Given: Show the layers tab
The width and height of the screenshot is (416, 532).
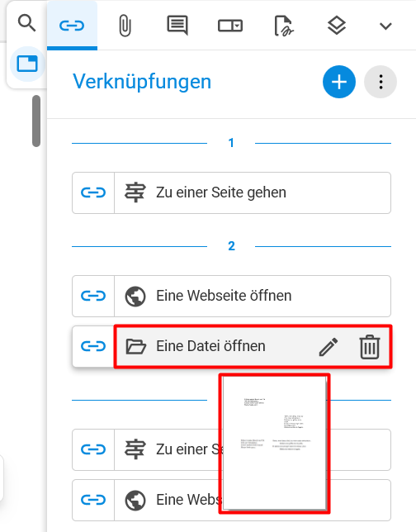Looking at the screenshot, I should pos(336,26).
